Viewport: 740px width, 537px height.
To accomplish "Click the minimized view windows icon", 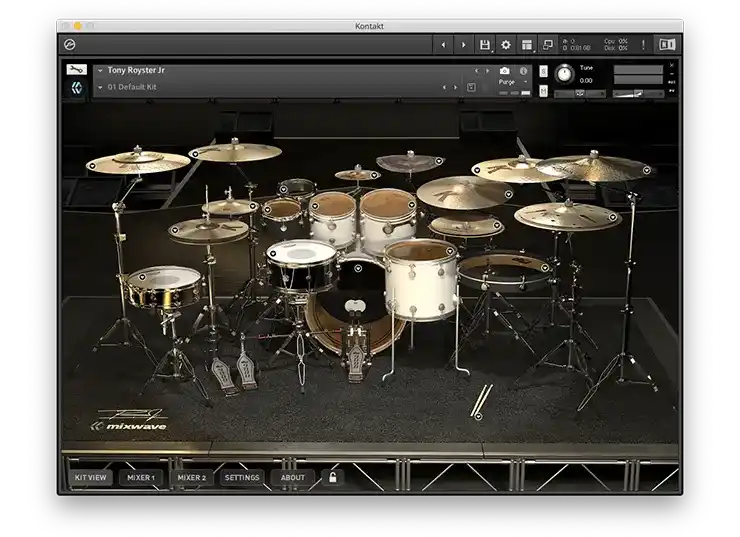I will point(547,45).
